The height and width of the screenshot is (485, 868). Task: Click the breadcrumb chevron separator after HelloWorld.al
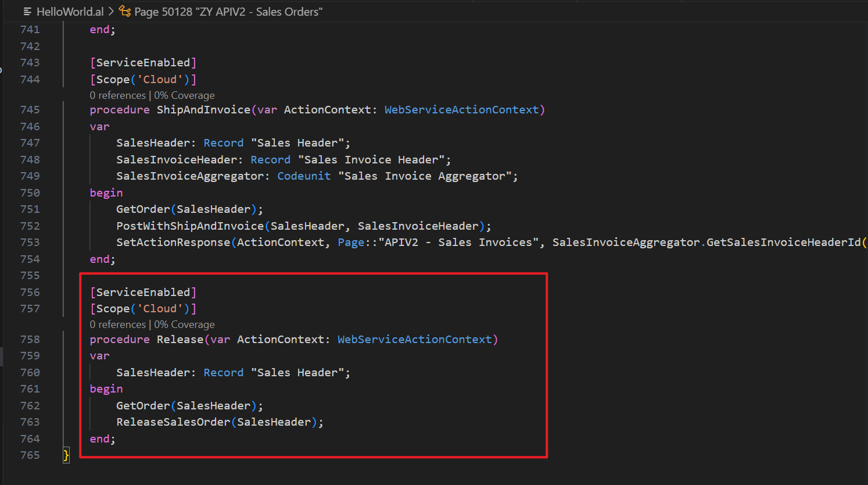[x=112, y=12]
